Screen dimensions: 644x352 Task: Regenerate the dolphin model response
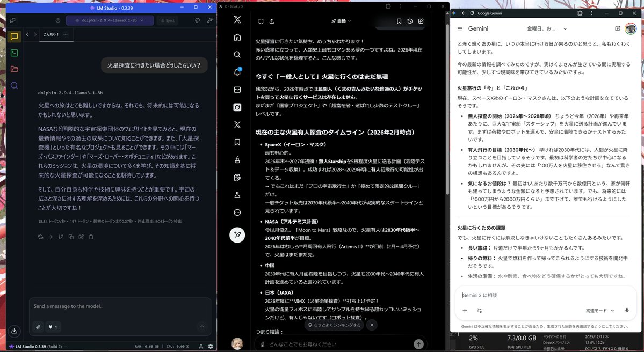click(40, 237)
